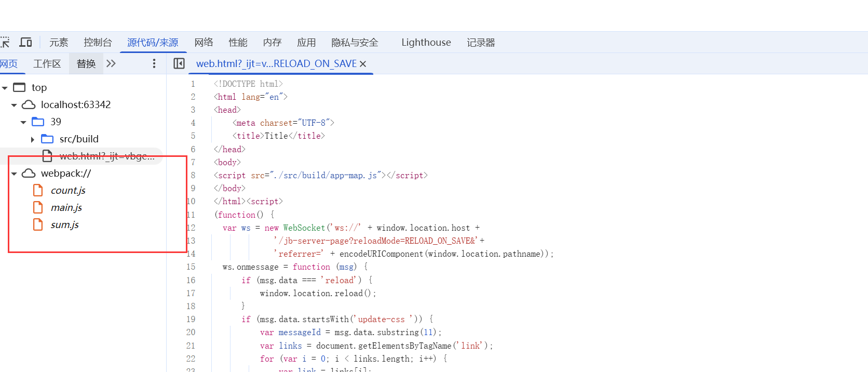Click the 39 folder icon

coord(38,122)
